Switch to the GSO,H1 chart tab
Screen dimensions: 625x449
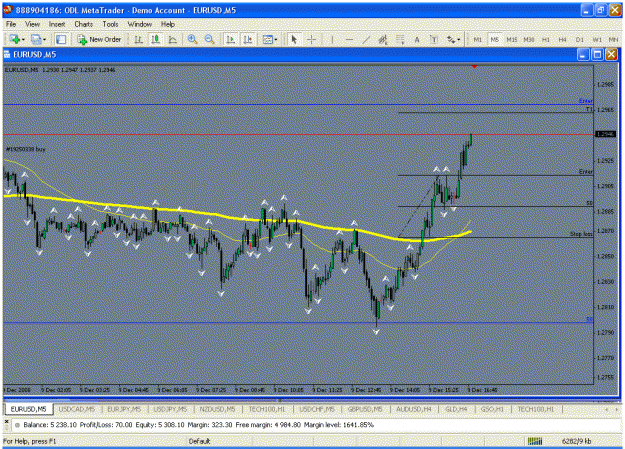point(492,409)
